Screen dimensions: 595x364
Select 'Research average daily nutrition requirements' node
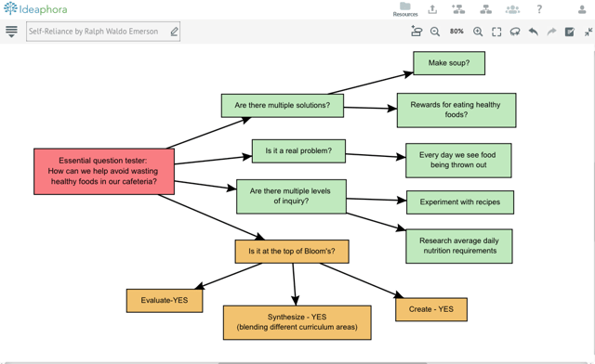459,246
